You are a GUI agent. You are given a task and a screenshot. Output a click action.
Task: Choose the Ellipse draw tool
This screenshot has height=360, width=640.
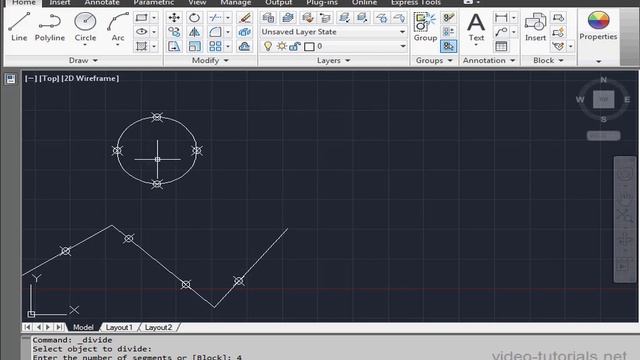point(141,32)
